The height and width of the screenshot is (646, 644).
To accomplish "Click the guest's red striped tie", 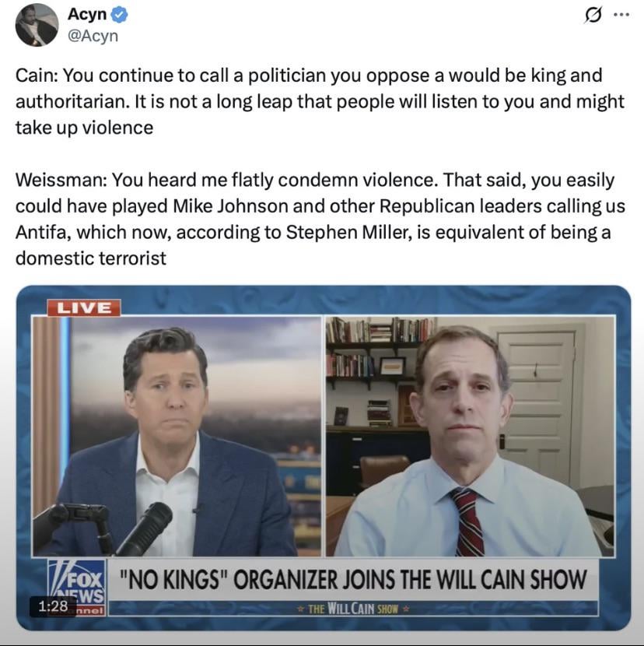I will point(467,521).
